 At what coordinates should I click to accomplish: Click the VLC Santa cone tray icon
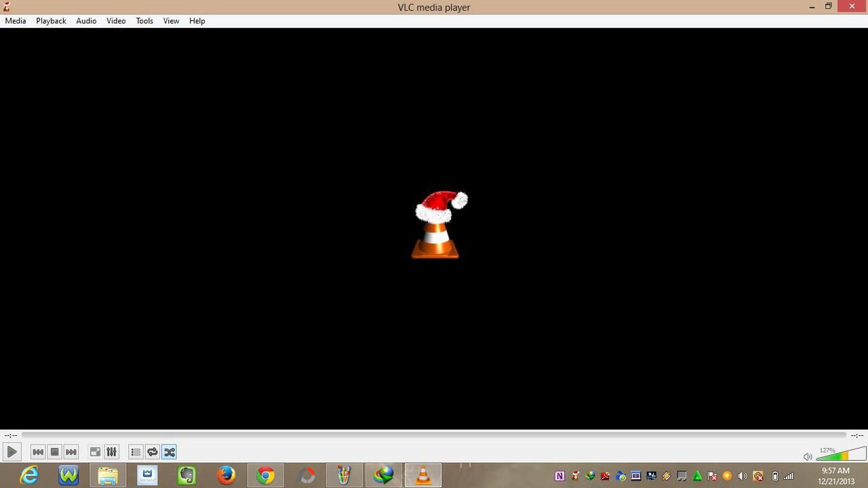pyautogui.click(x=575, y=476)
